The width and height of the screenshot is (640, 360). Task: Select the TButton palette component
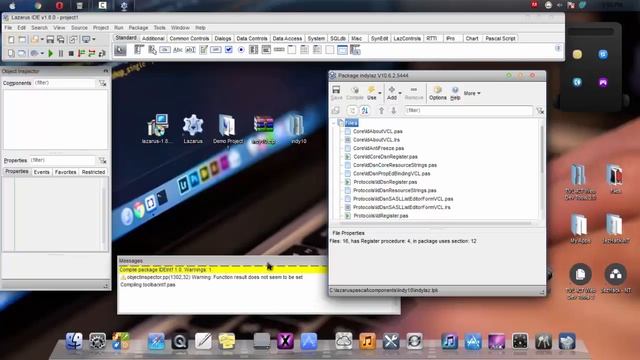coord(165,50)
